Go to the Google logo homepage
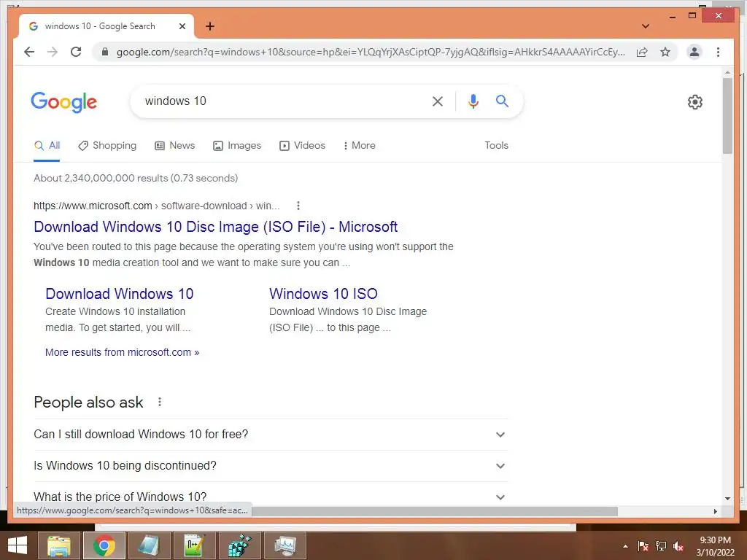 [64, 102]
